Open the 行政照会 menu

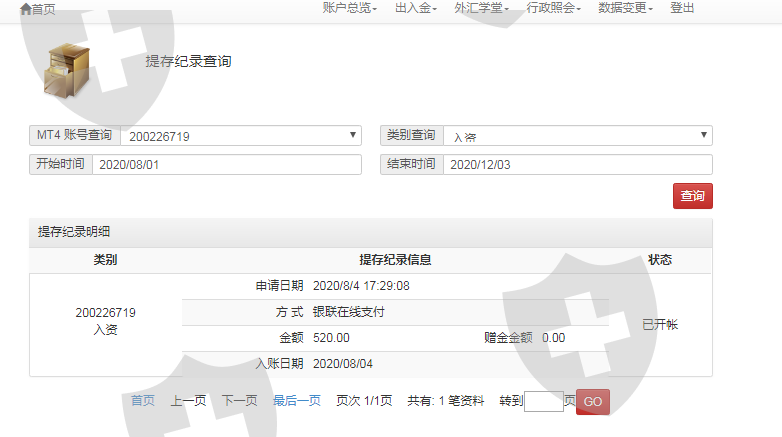point(553,8)
